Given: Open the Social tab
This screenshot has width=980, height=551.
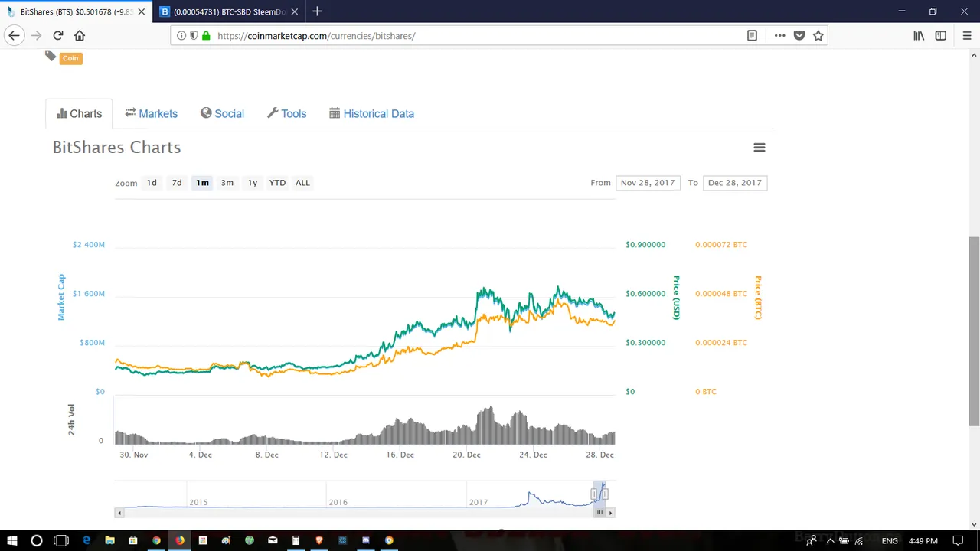Looking at the screenshot, I should point(222,113).
